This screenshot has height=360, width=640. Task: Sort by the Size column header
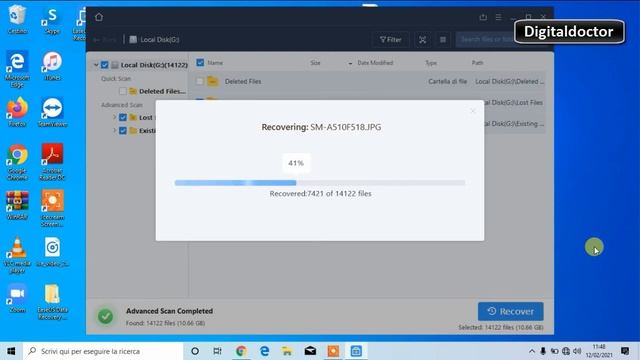[x=315, y=63]
